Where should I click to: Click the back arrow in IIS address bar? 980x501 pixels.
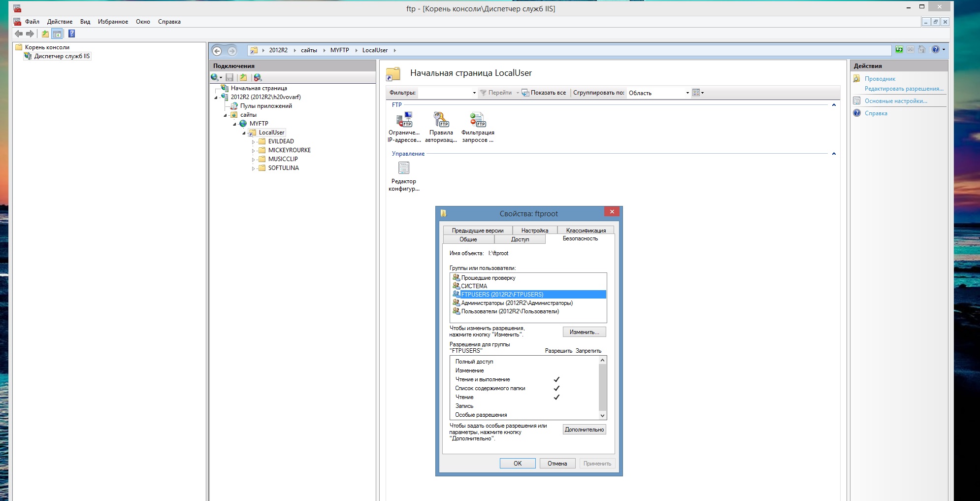coord(217,51)
